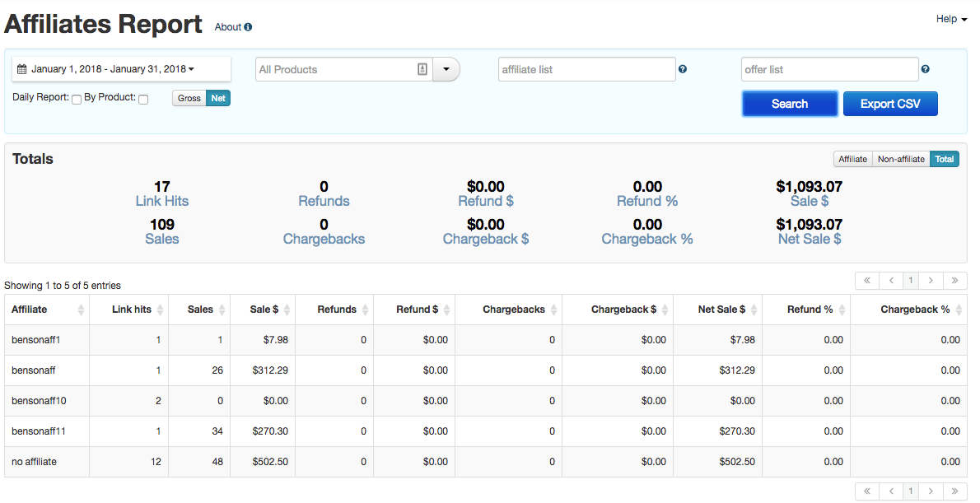Click inside the affiliate list input field
Image resolution: width=980 pixels, height=503 pixels.
[586, 69]
